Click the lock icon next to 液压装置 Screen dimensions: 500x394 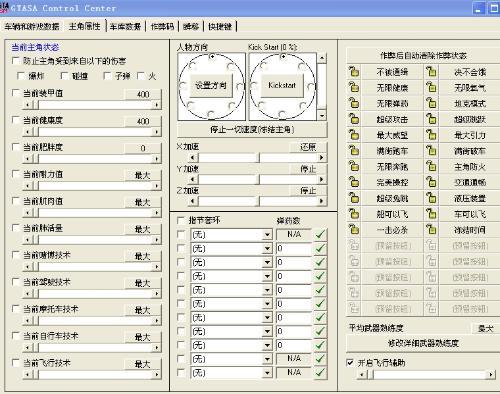pyautogui.click(x=431, y=198)
